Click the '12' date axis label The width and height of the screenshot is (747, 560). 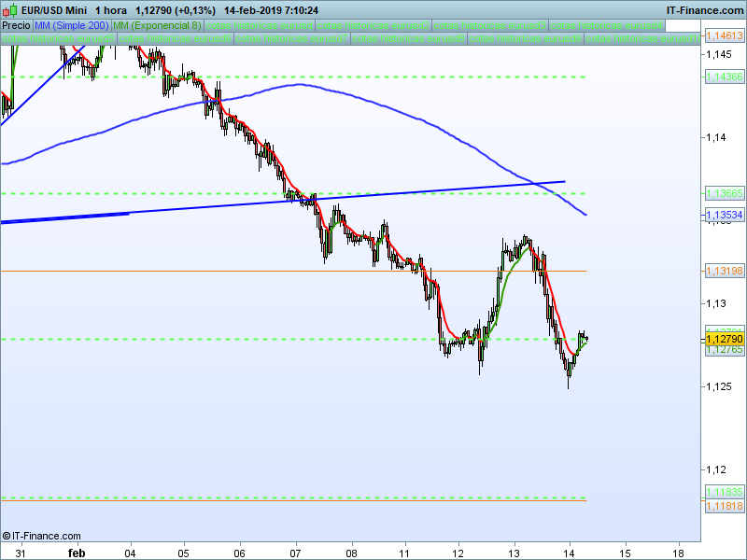point(458,553)
